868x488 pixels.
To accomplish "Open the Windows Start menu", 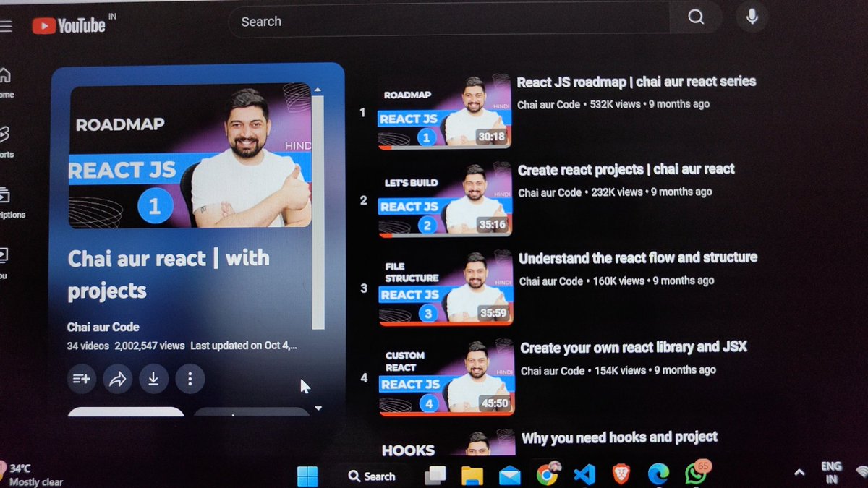I will click(x=307, y=476).
